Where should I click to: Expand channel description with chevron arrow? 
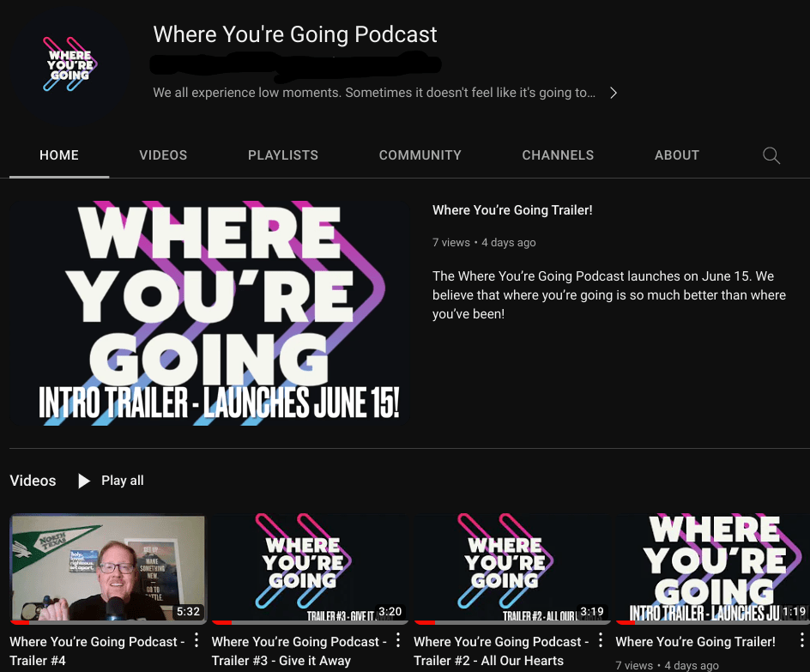(613, 93)
